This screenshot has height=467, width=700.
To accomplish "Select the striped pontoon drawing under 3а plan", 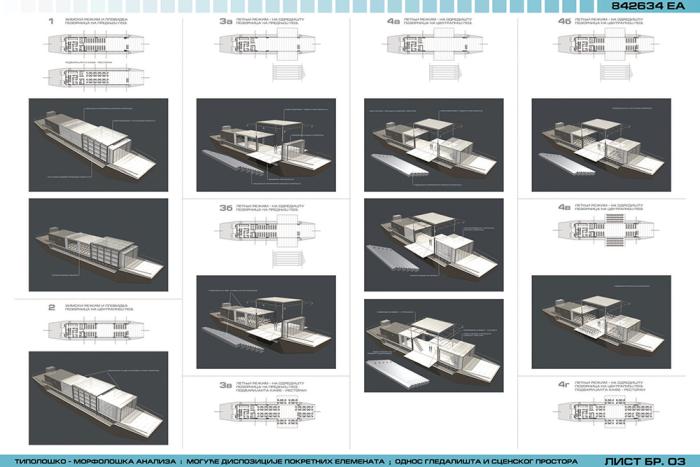I will click(x=288, y=73).
